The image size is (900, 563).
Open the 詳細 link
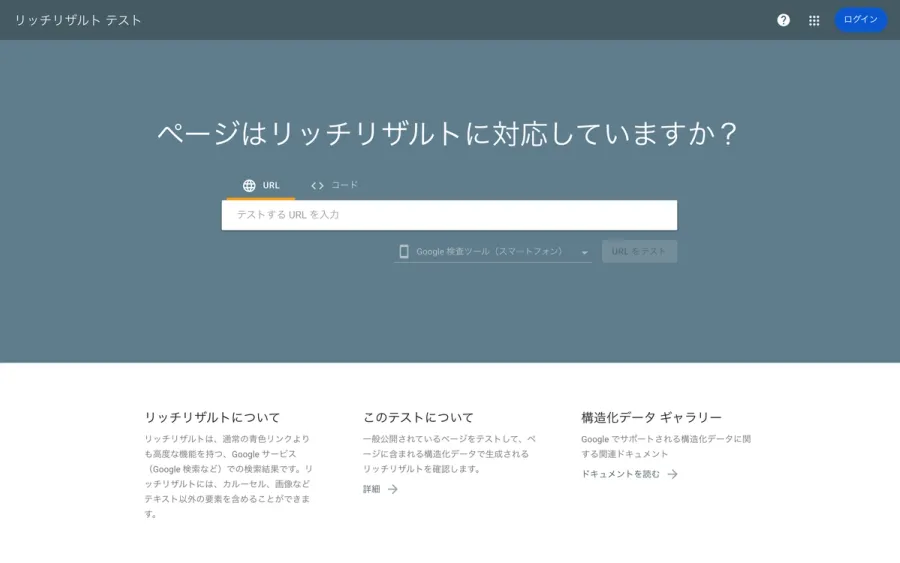[380, 489]
